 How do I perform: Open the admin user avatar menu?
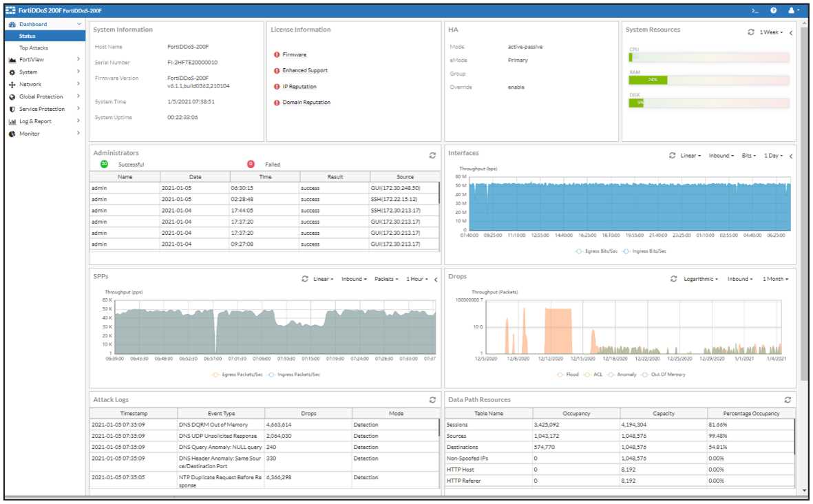pos(793,10)
